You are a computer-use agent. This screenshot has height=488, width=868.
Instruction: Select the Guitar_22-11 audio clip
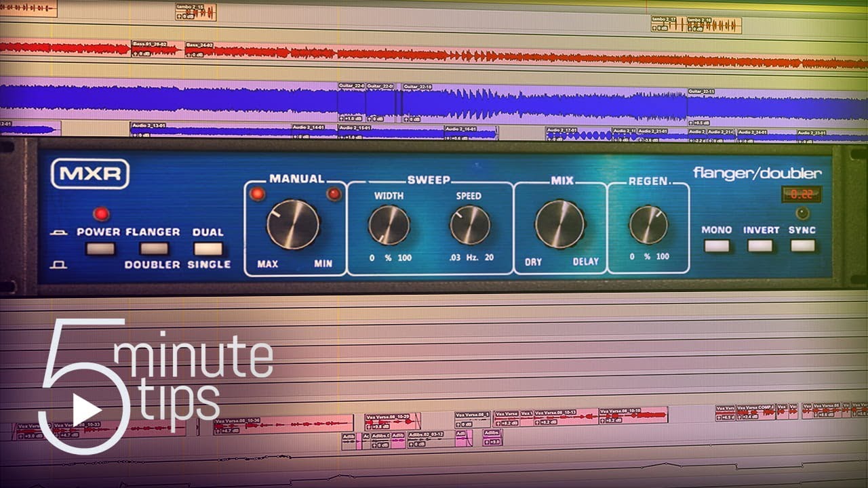coord(777,107)
